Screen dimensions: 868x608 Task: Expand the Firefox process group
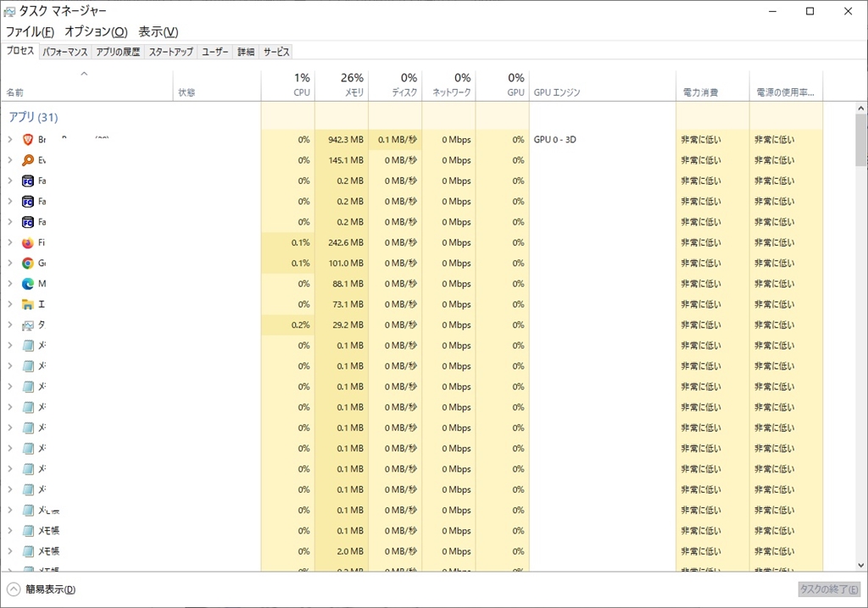pos(10,243)
